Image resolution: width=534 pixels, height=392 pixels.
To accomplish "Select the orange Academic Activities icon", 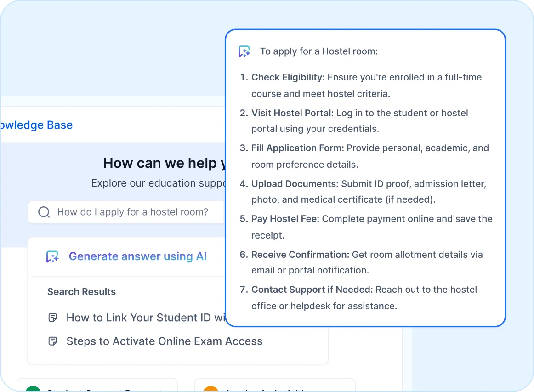I will point(210,389).
